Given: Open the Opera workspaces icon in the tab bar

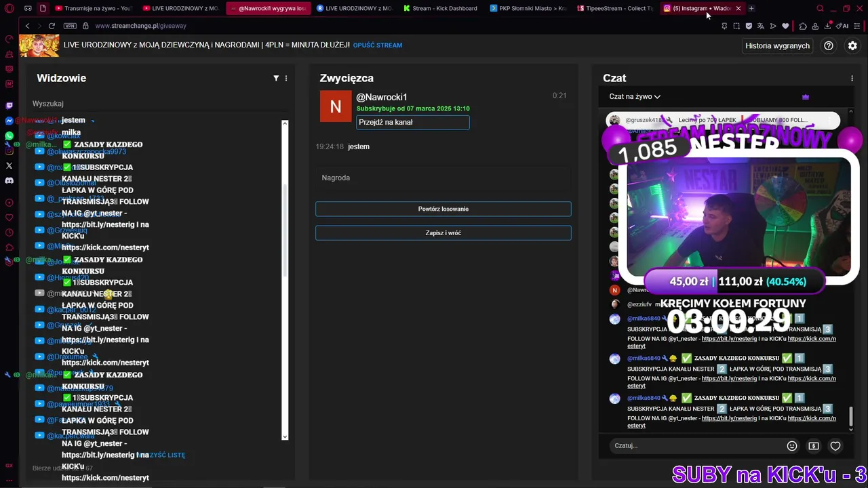Looking at the screenshot, I should tap(28, 9).
